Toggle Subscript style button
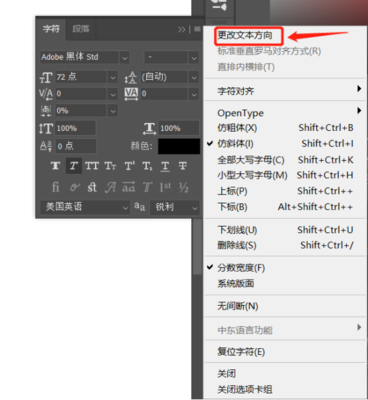The width and height of the screenshot is (368, 400). click(x=147, y=166)
